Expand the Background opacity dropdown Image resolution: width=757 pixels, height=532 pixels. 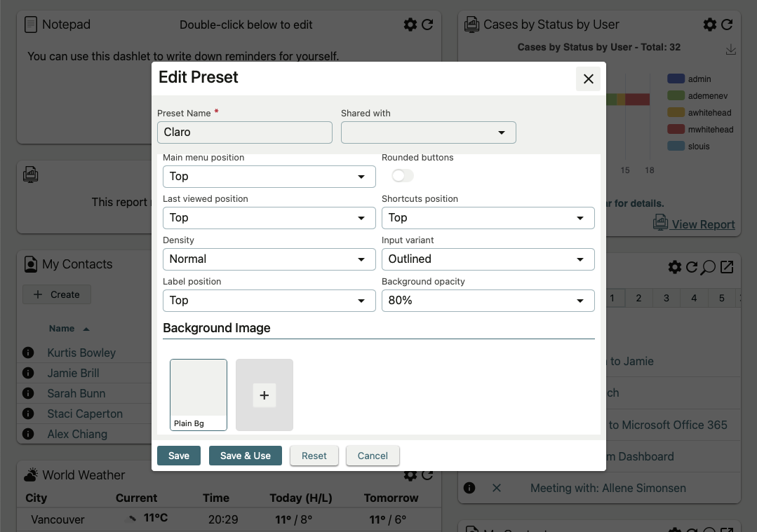click(x=488, y=301)
